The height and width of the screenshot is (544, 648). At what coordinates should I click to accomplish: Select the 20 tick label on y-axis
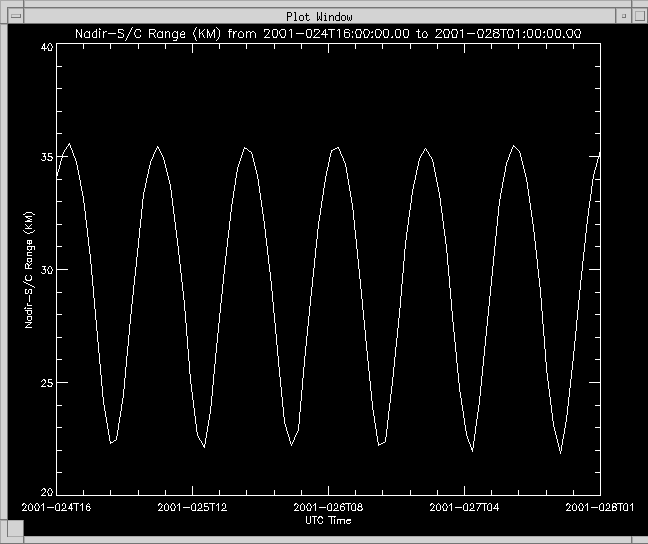click(x=45, y=493)
